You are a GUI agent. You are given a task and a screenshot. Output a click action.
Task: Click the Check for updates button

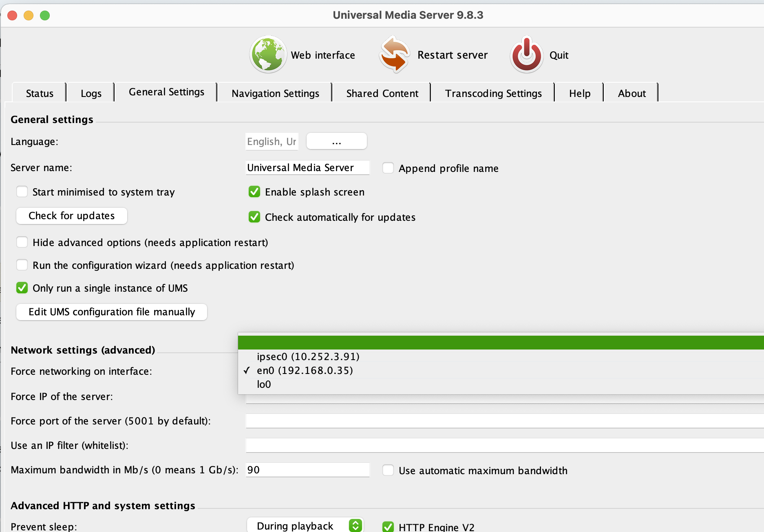point(72,215)
